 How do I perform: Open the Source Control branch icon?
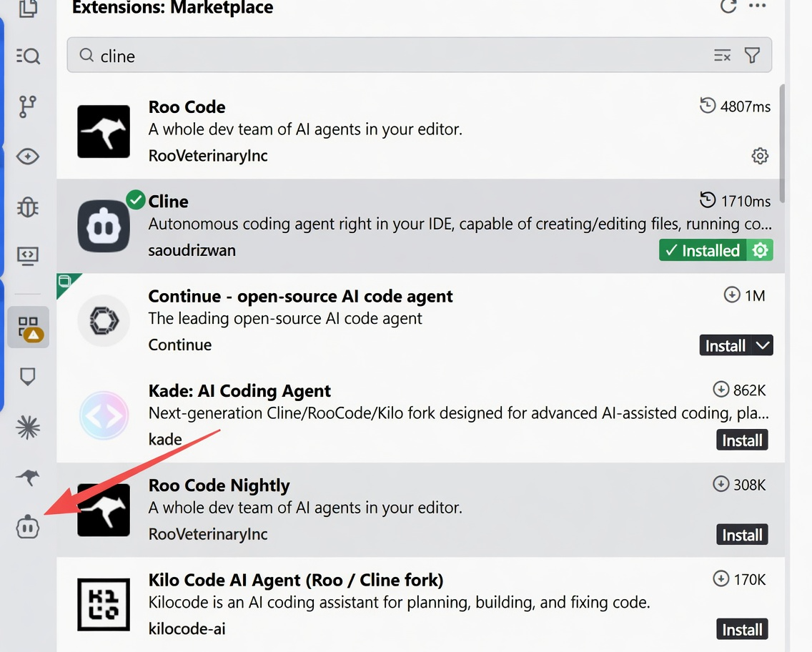click(28, 107)
